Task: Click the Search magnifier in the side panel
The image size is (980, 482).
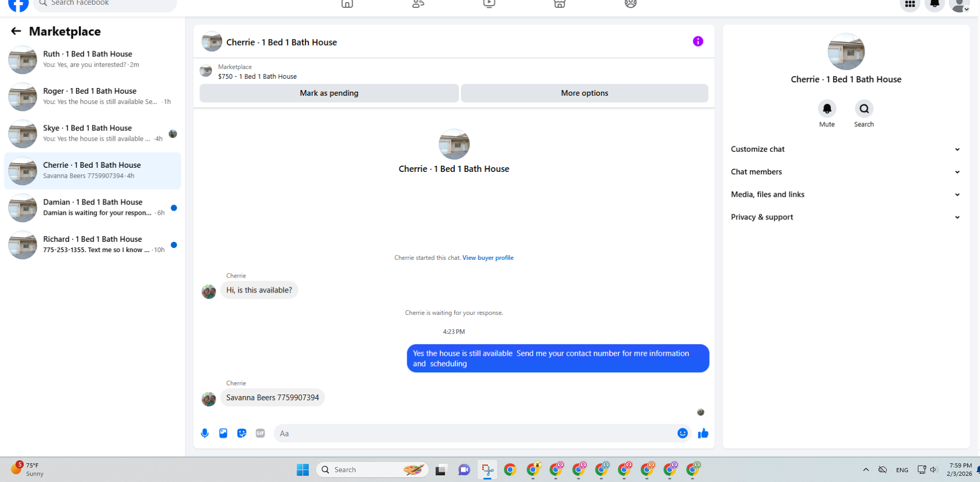Action: (x=864, y=109)
